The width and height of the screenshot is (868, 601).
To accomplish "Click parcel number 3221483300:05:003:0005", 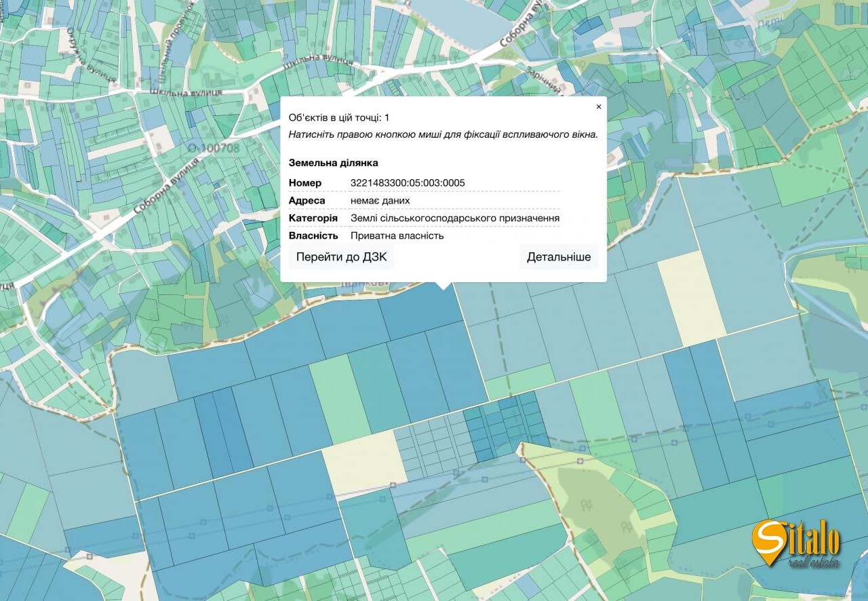I will pos(408,183).
